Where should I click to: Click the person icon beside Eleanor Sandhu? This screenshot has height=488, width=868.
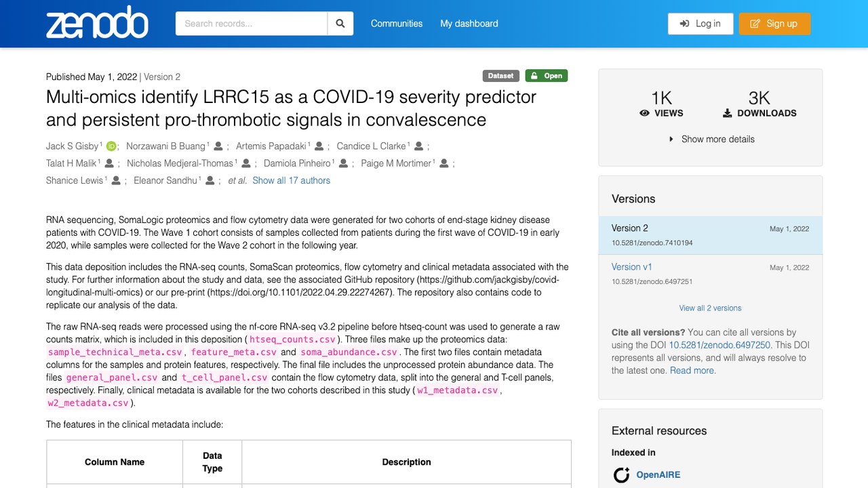click(x=210, y=181)
